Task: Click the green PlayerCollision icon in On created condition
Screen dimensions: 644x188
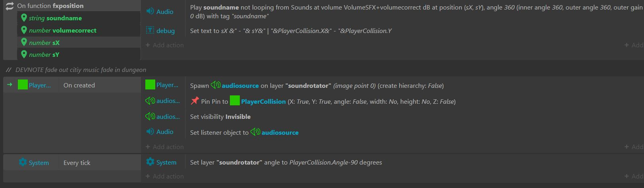Action: [x=23, y=85]
